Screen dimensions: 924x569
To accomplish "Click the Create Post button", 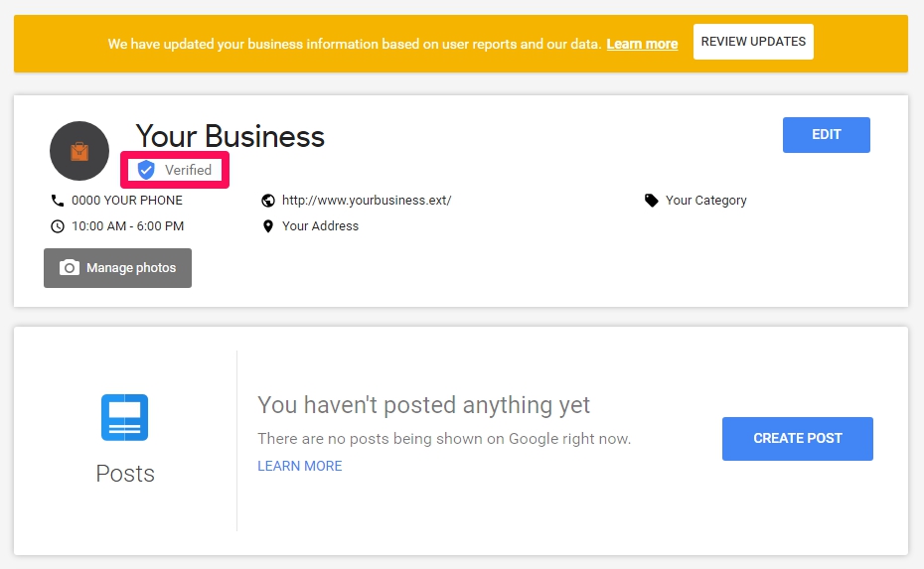I will [x=797, y=439].
